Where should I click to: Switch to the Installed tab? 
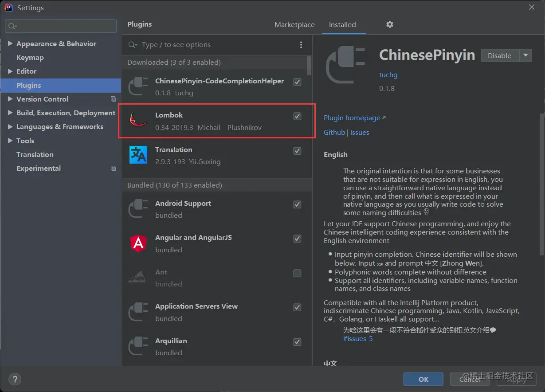coord(342,25)
